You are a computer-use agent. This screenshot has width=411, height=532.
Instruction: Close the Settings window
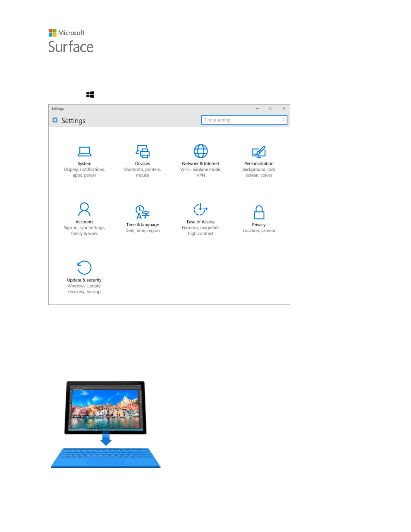(284, 108)
